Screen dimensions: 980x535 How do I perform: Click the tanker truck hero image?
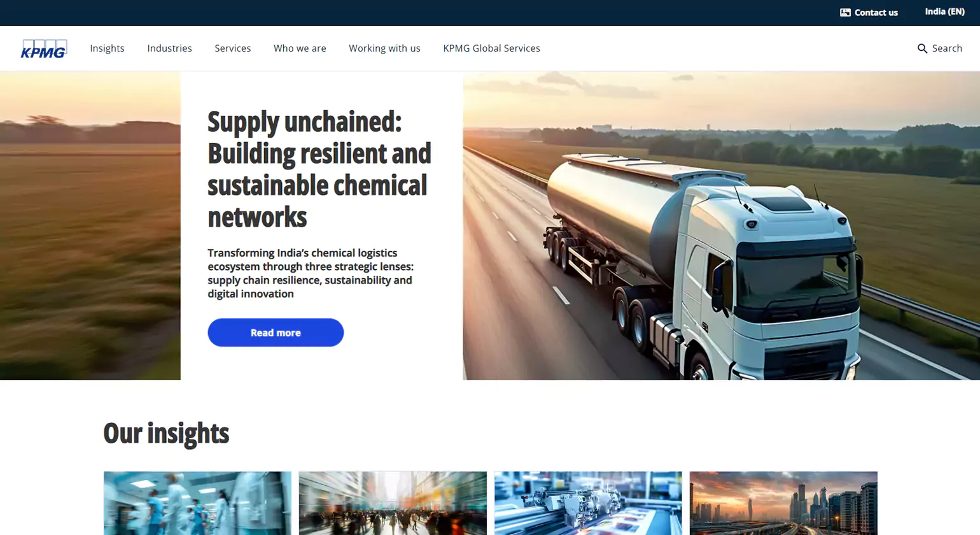click(721, 225)
